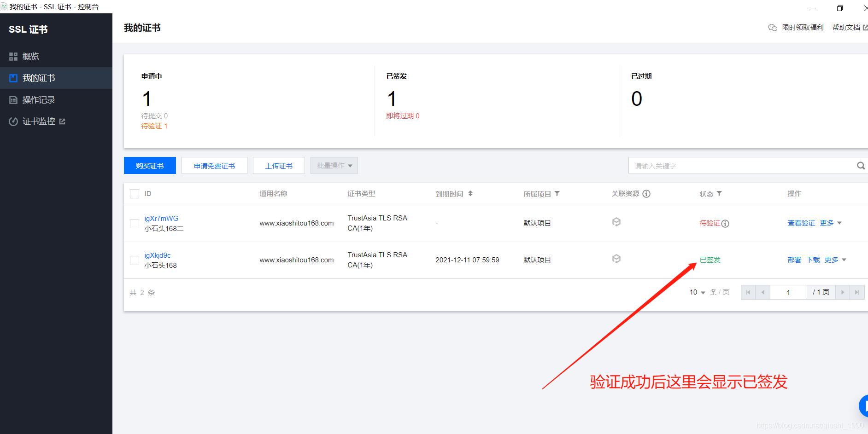
Task: Open the floating support chat icon
Action: [x=863, y=406]
